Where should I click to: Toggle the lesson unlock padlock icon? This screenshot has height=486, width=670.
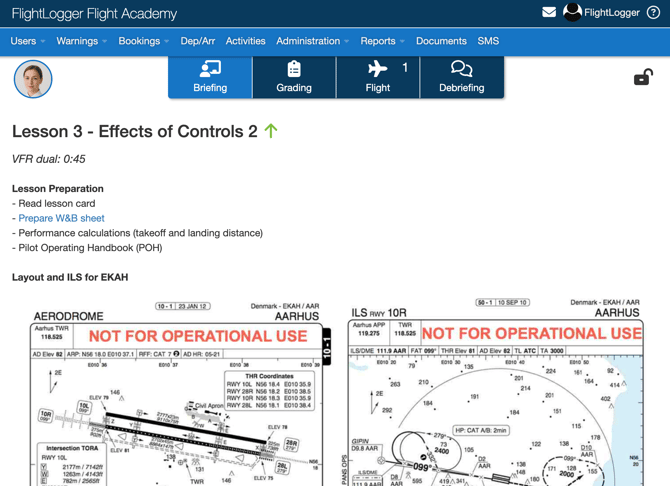click(x=643, y=77)
